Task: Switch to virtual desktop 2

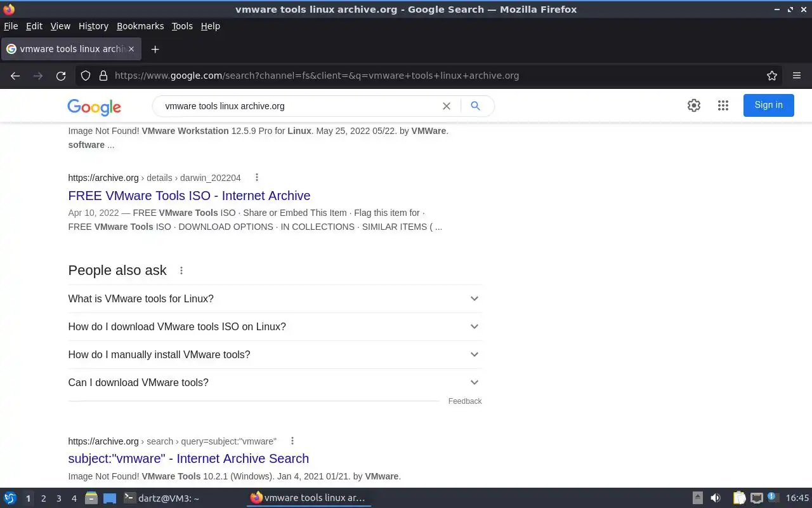Action: [x=44, y=498]
